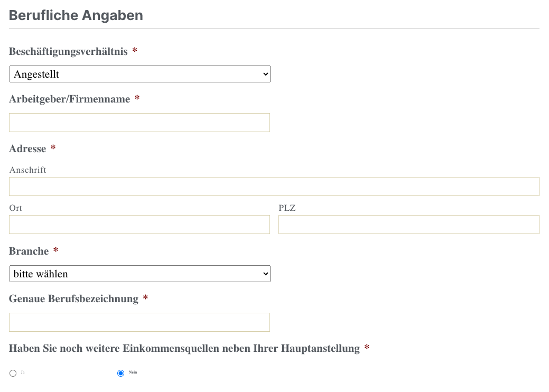
Task: Click the 'Anschrift' sub-label
Action: click(28, 170)
